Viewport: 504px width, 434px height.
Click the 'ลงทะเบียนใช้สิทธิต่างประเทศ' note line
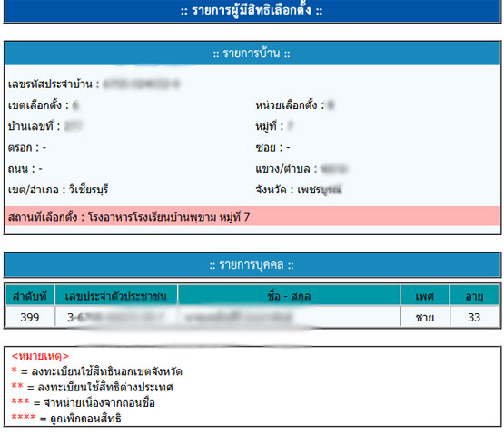(x=93, y=387)
